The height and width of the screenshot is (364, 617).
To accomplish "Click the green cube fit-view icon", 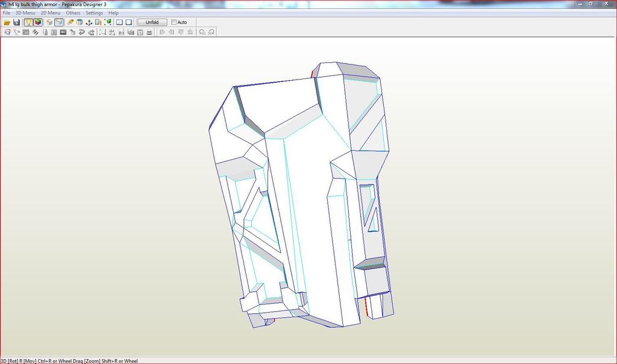I will pyautogui.click(x=108, y=22).
